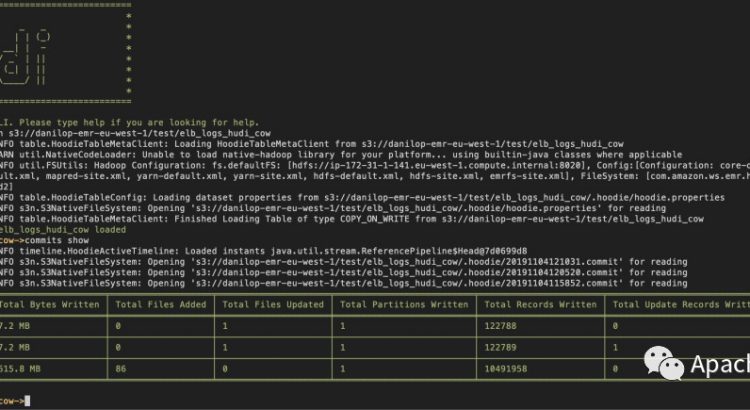
Task: Click the terminal cursor block at the prompt
Action: [x=29, y=400]
